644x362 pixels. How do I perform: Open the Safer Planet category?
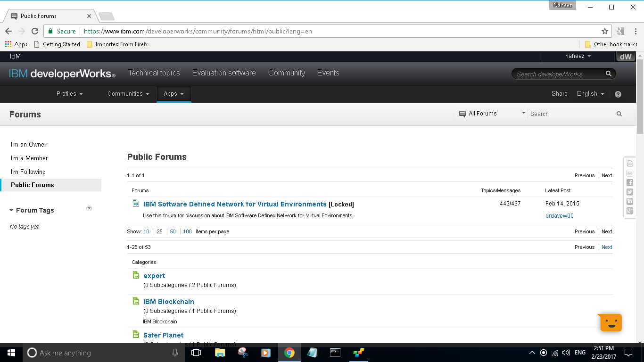(x=164, y=335)
